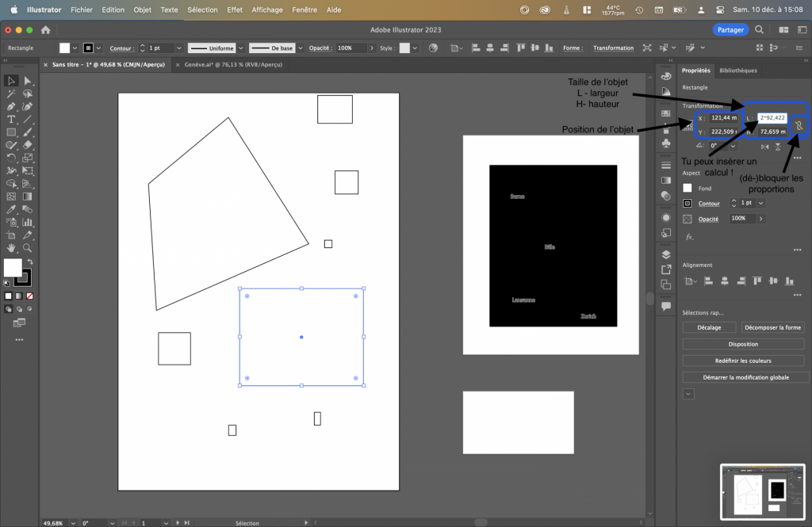Click the Partager button
This screenshot has width=812, height=527.
[730, 29]
